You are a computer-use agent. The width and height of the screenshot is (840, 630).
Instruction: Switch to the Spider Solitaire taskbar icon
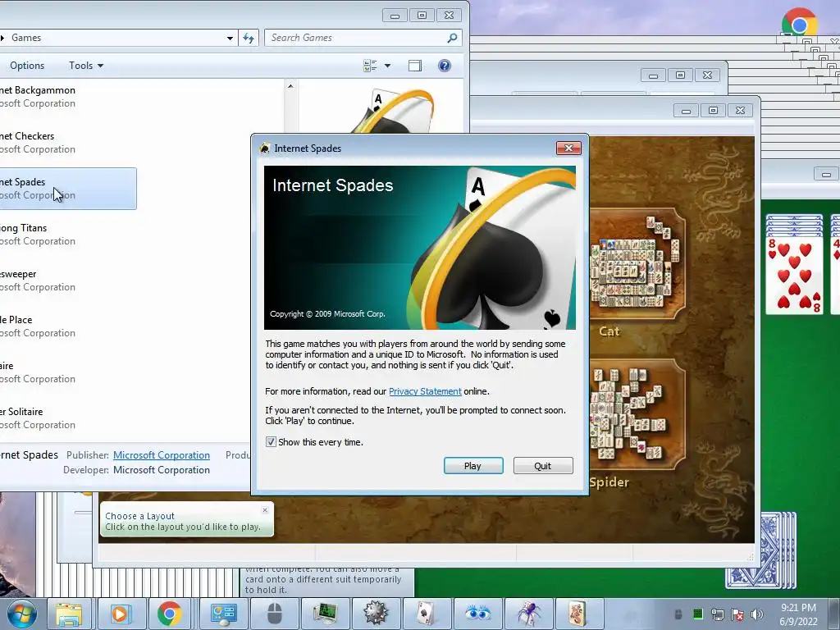(528, 614)
